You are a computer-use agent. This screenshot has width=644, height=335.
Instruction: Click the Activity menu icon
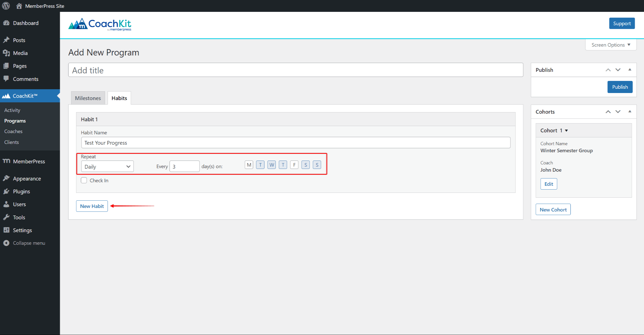12,110
